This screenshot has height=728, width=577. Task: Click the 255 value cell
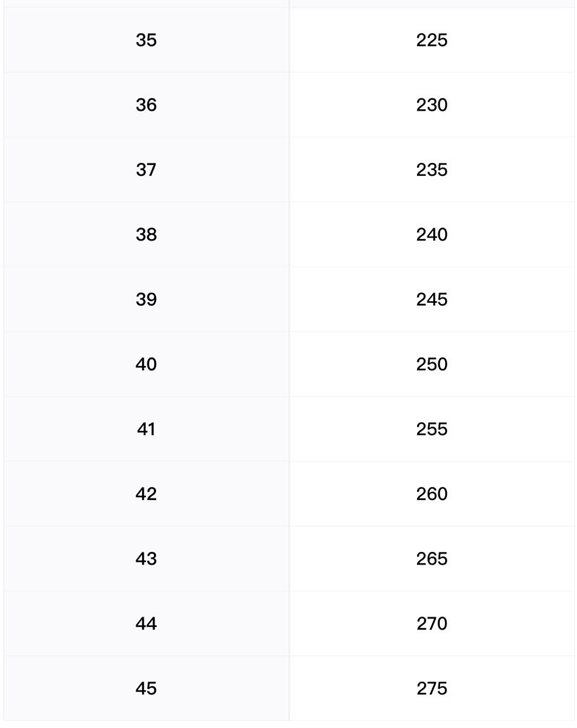pos(431,429)
